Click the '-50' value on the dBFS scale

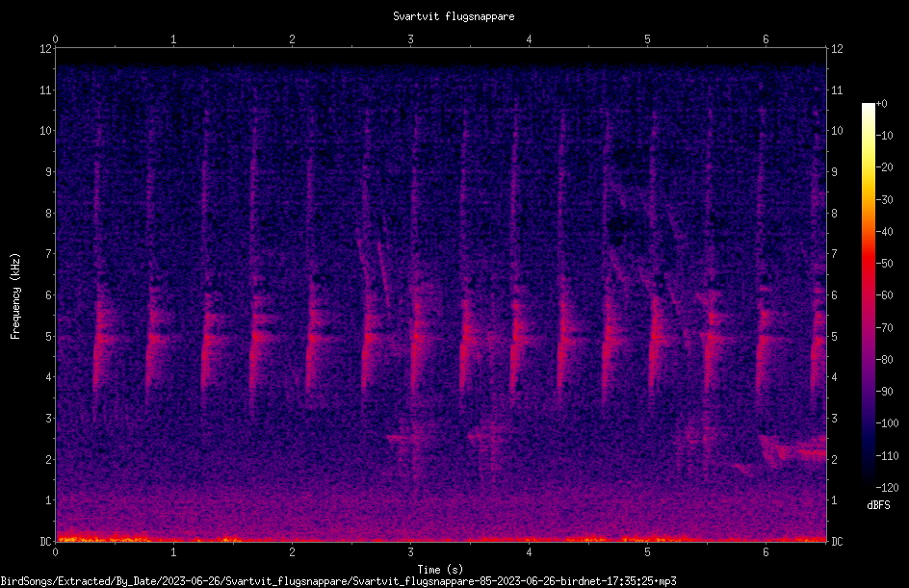(884, 263)
